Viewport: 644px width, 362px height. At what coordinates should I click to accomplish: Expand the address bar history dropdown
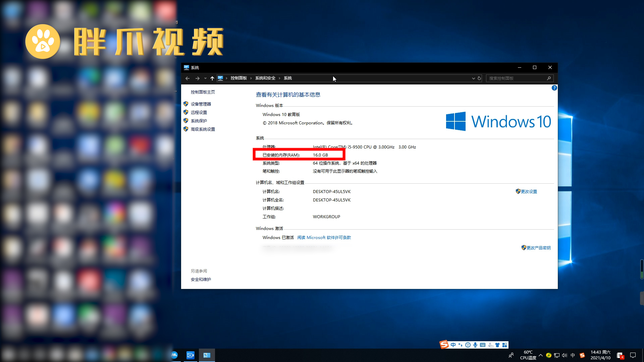(x=473, y=78)
